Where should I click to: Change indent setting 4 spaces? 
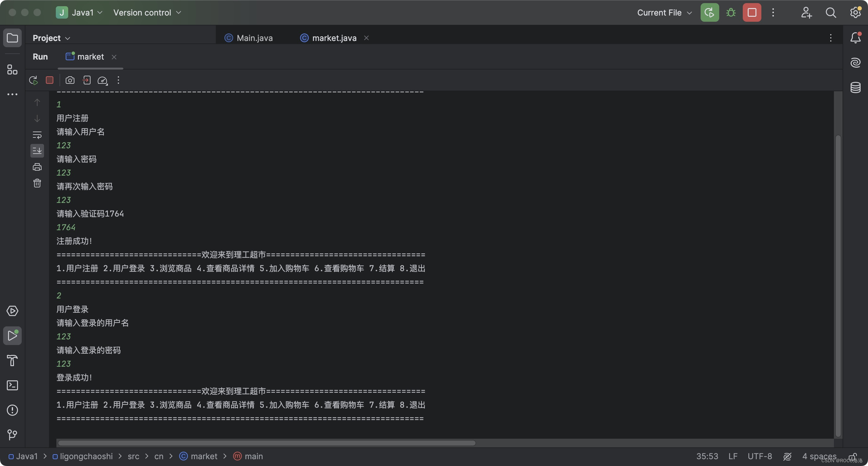pyautogui.click(x=819, y=456)
